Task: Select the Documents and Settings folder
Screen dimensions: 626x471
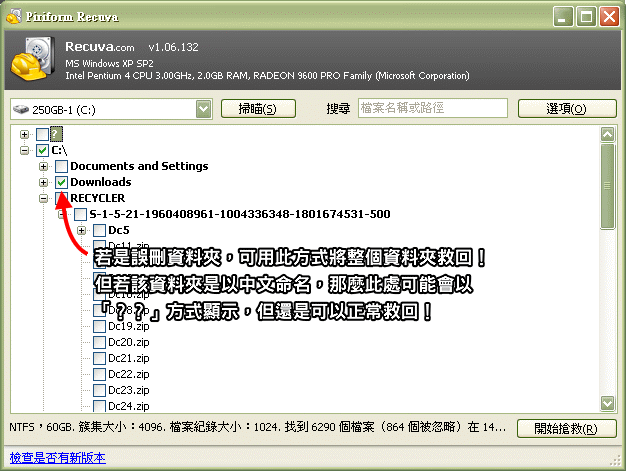Action: pyautogui.click(x=139, y=166)
